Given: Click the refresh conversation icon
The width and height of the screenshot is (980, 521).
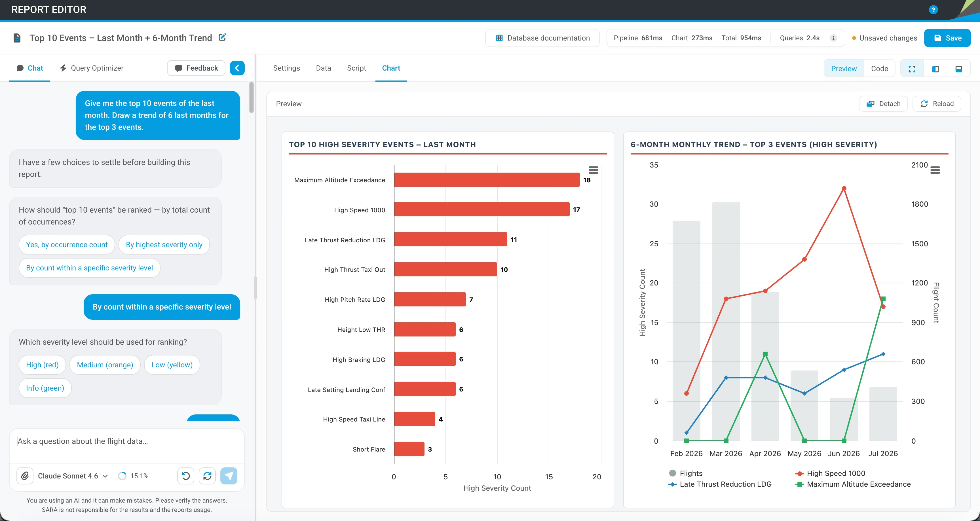Looking at the screenshot, I should point(207,476).
